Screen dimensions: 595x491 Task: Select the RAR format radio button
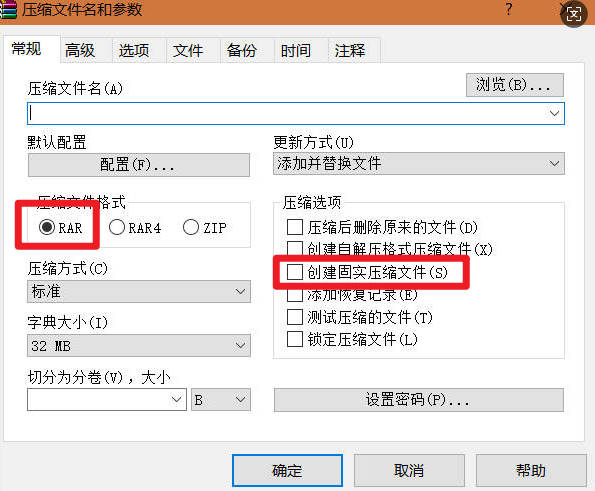click(47, 228)
